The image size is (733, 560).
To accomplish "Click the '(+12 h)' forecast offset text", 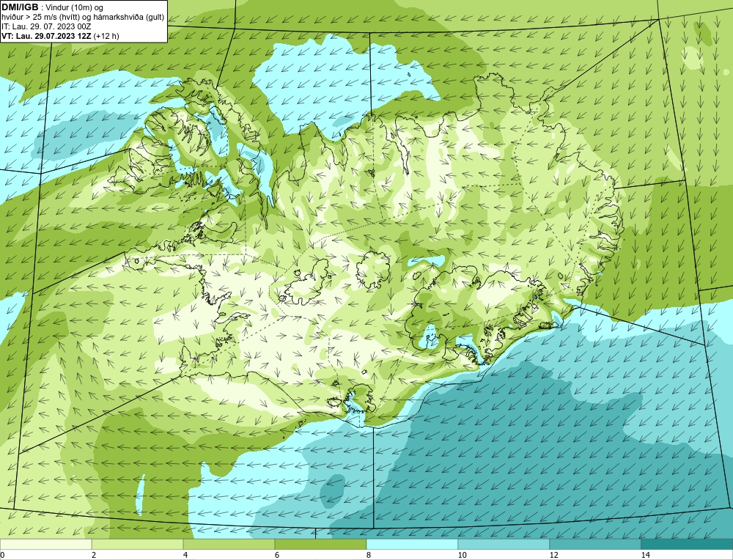I will (106, 36).
